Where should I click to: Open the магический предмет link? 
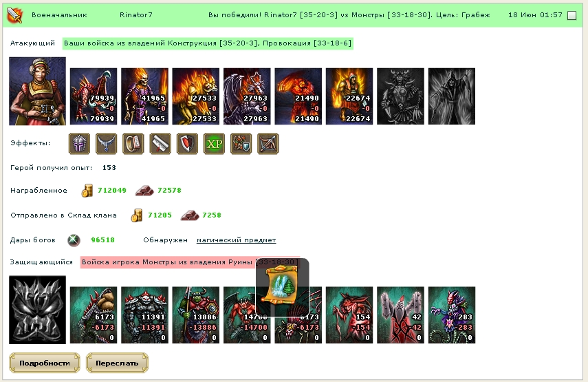click(237, 240)
